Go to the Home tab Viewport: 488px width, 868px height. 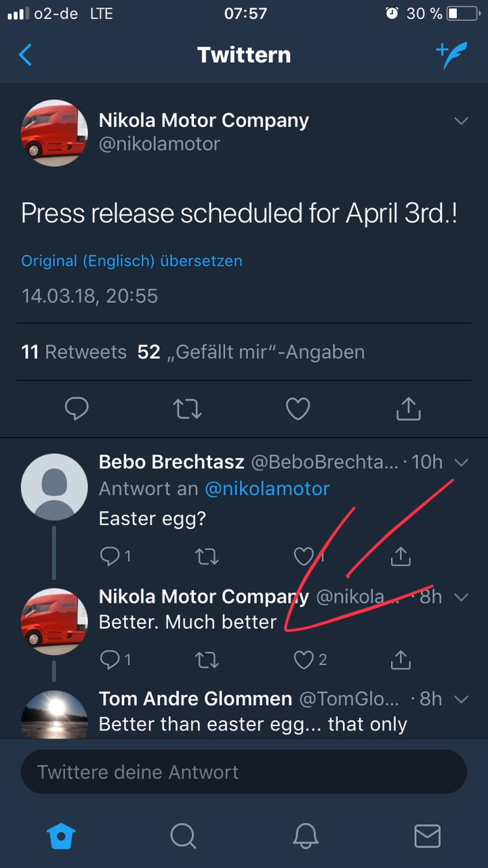point(61,836)
